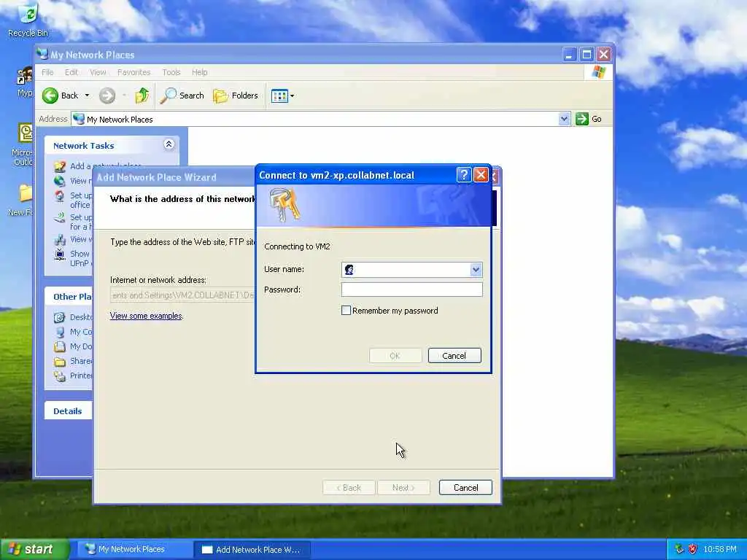Click the Set up home or small office network icon
The image size is (747, 560).
click(60, 195)
